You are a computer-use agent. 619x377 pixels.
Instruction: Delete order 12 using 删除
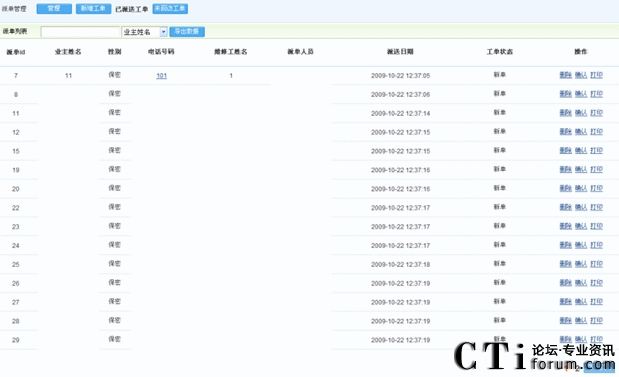click(565, 132)
